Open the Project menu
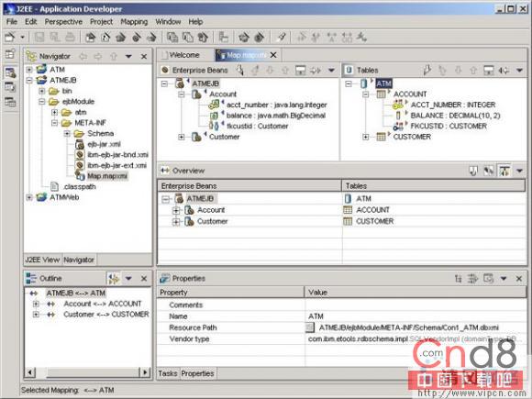The height and width of the screenshot is (399, 532). 101,22
